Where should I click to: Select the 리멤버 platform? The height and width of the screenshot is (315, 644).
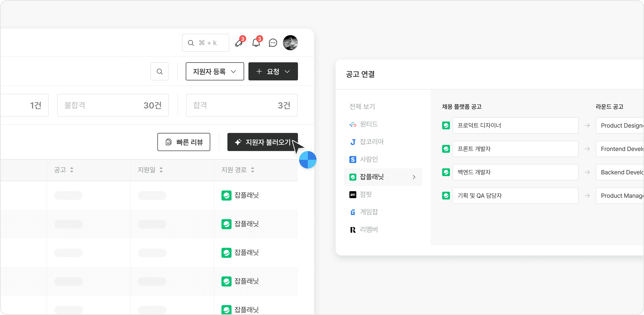[x=364, y=230]
